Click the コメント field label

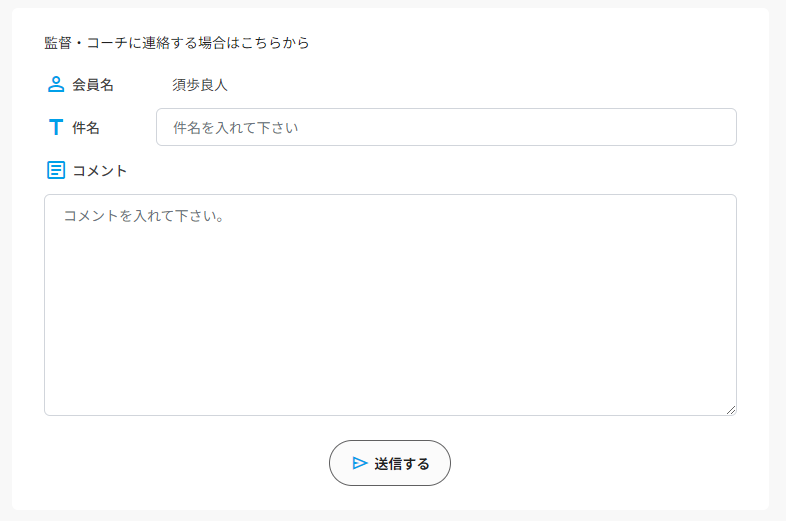(100, 170)
